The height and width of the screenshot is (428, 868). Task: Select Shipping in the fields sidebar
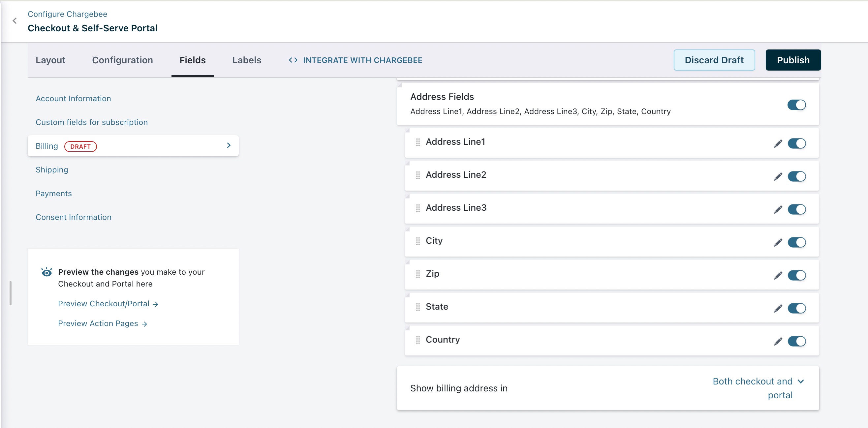pyautogui.click(x=52, y=169)
